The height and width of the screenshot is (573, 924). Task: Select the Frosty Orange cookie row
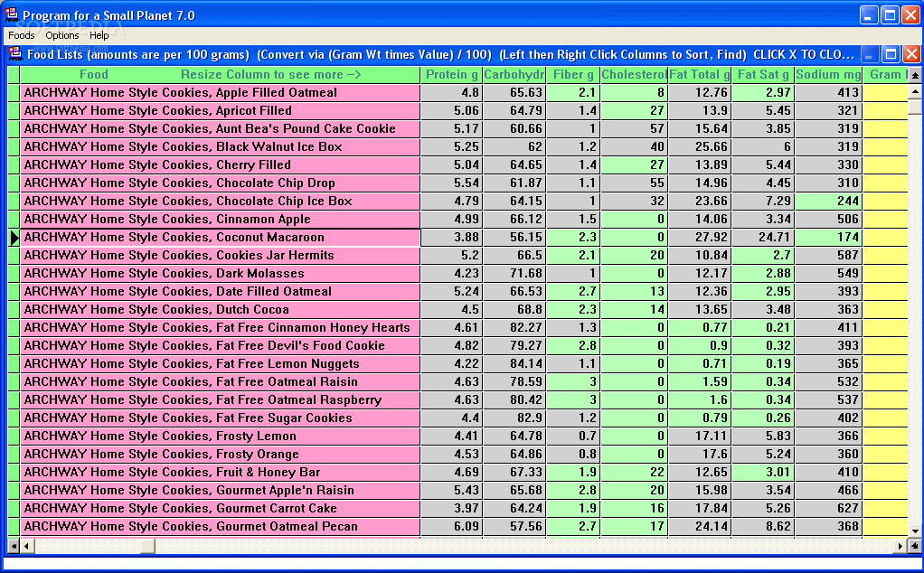click(x=220, y=454)
